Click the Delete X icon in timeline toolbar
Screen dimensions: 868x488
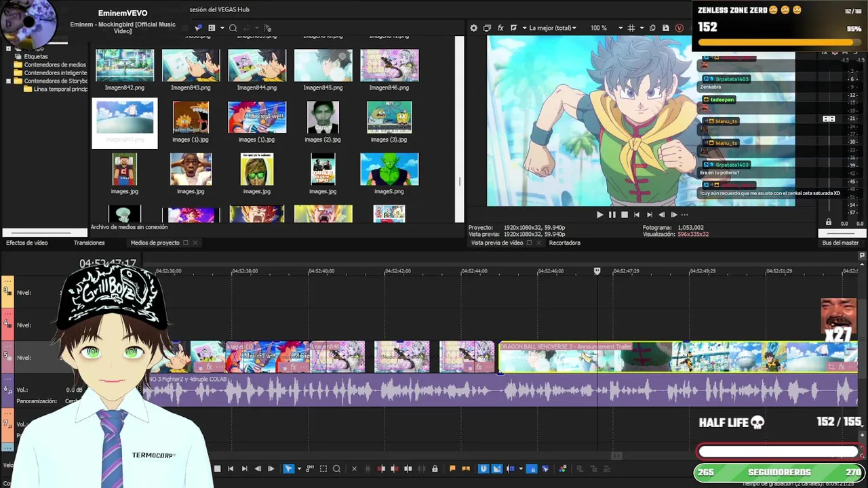pyautogui.click(x=354, y=468)
